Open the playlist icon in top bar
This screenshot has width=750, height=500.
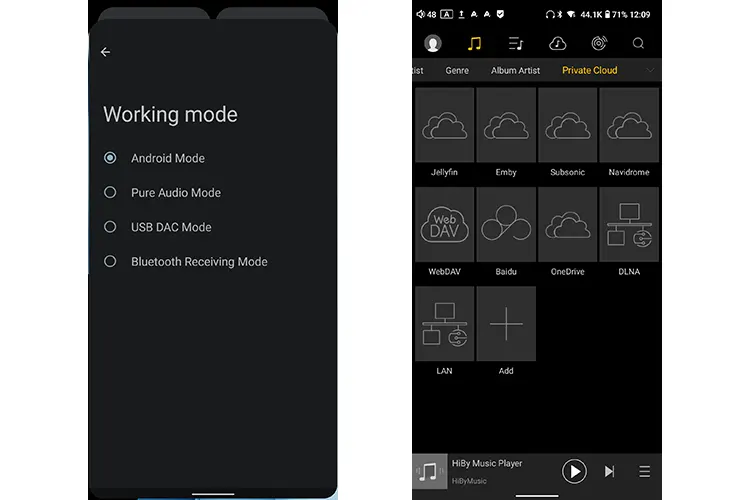point(516,44)
